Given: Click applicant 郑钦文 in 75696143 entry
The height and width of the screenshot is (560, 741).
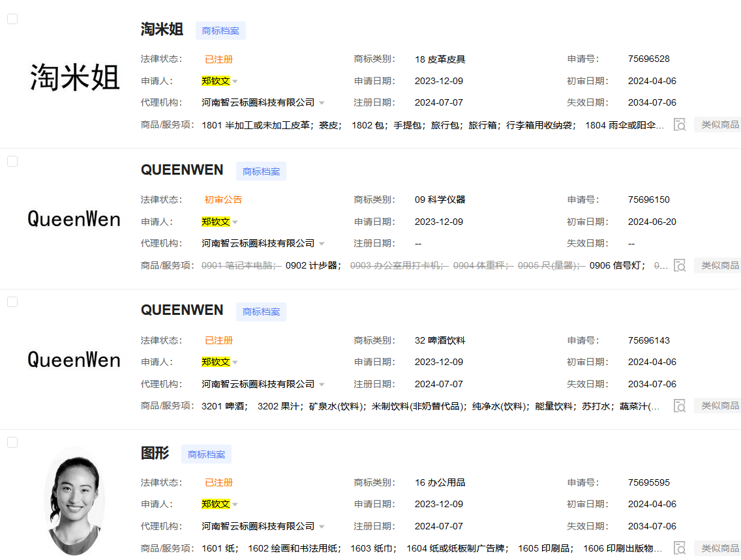Looking at the screenshot, I should [x=216, y=362].
